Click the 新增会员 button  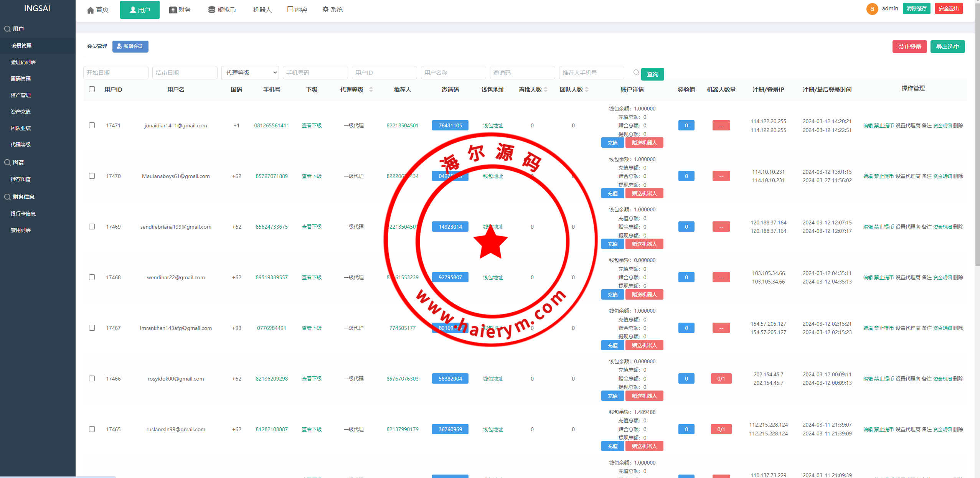point(130,46)
